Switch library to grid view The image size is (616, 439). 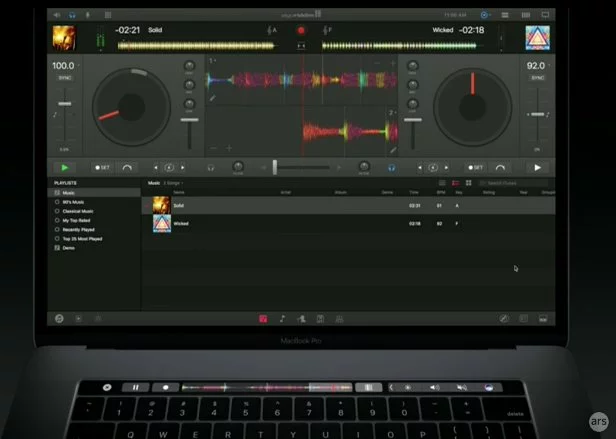coord(468,183)
